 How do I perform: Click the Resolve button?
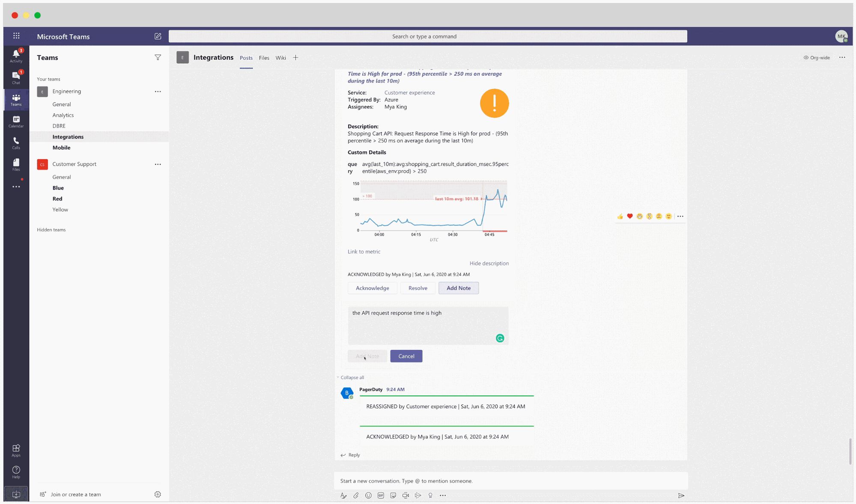(x=418, y=288)
